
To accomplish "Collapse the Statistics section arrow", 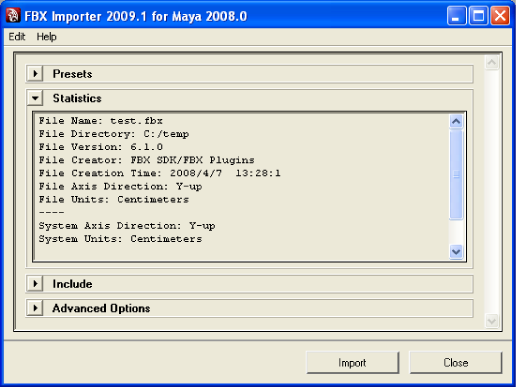I will point(35,98).
